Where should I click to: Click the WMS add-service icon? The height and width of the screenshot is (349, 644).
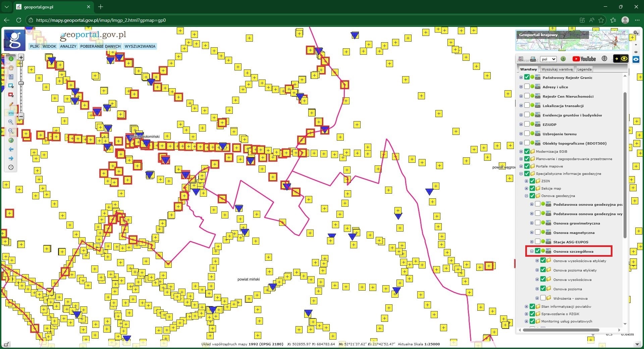[x=533, y=59]
